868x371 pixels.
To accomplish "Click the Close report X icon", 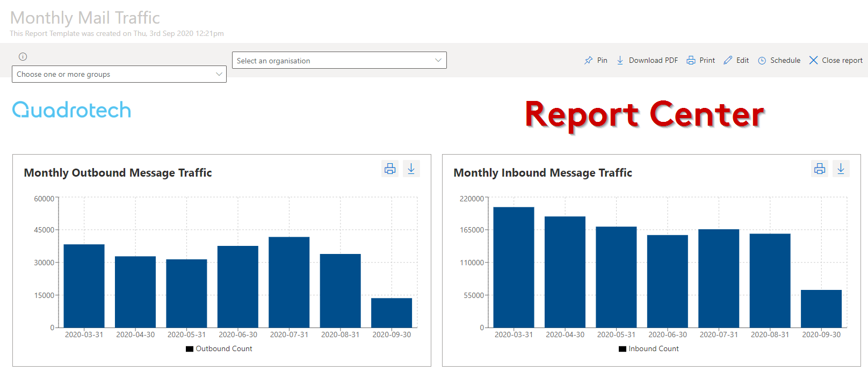I will pyautogui.click(x=813, y=60).
